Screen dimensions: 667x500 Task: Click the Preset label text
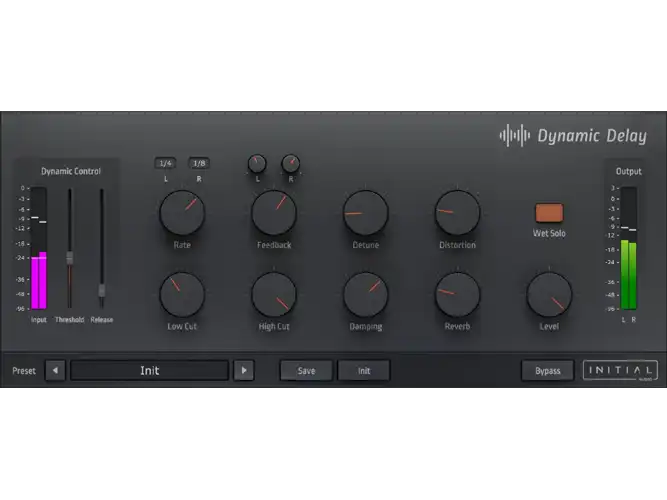coord(24,371)
